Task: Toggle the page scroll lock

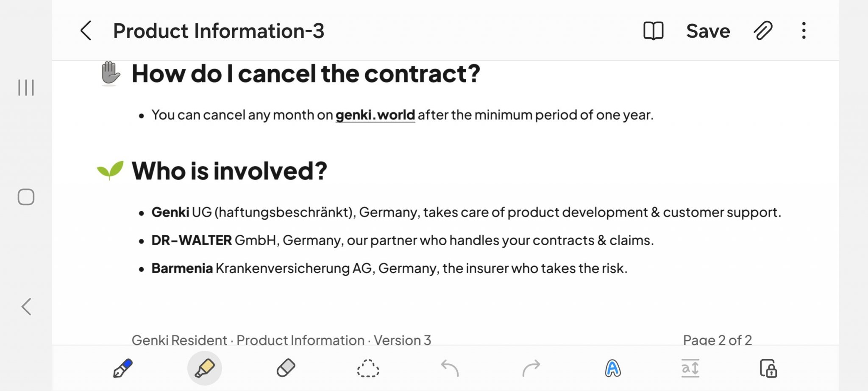Action: click(768, 368)
